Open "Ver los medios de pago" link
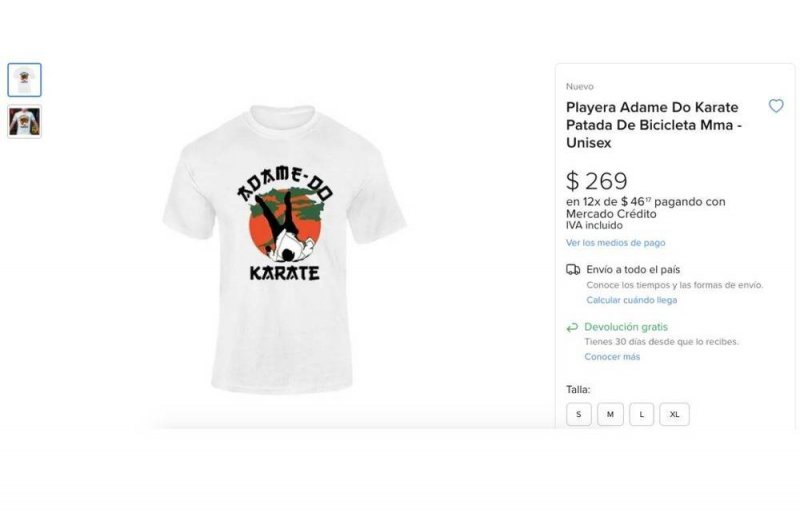 tap(615, 243)
